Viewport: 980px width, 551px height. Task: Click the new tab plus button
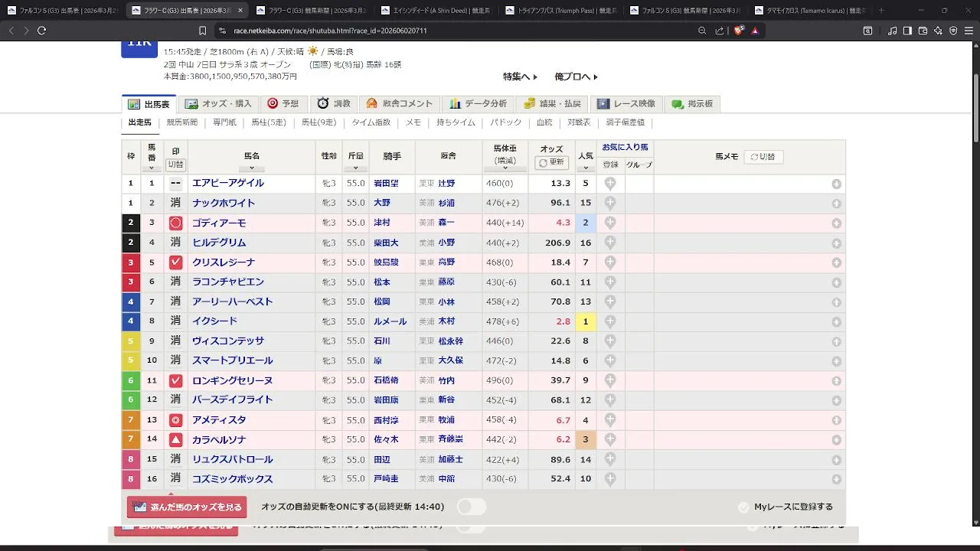click(x=880, y=11)
